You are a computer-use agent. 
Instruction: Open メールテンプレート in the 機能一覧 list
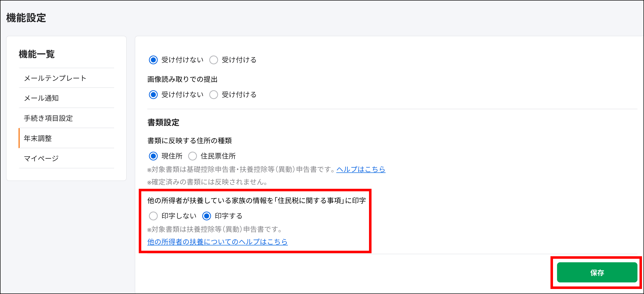pyautogui.click(x=66, y=78)
